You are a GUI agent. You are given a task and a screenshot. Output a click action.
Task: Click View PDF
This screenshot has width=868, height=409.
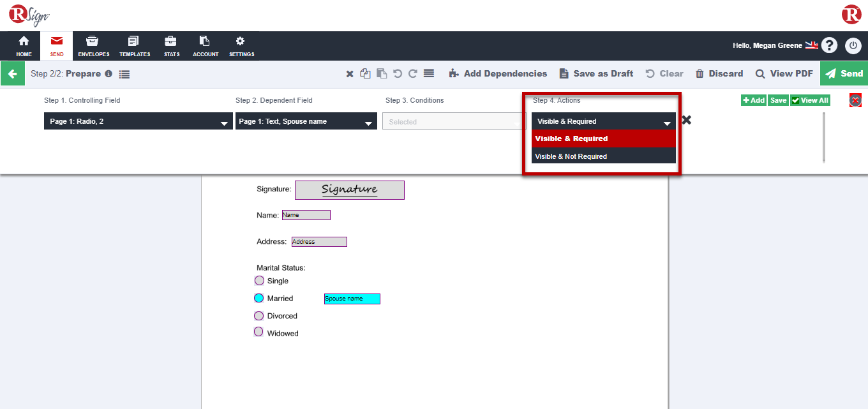[784, 73]
